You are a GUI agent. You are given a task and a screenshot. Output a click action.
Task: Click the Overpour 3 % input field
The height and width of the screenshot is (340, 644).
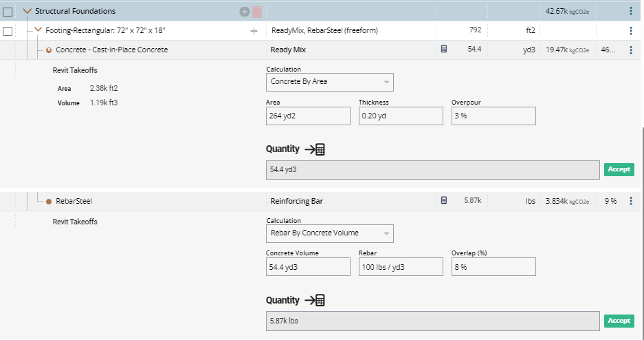493,116
